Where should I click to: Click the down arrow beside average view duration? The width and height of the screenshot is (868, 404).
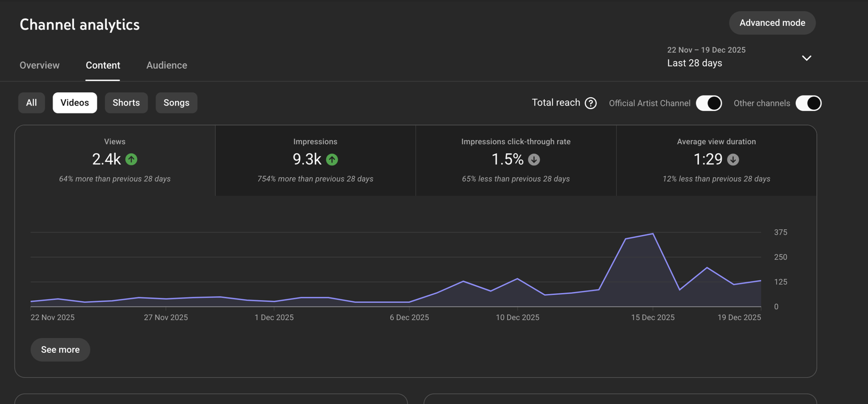733,159
